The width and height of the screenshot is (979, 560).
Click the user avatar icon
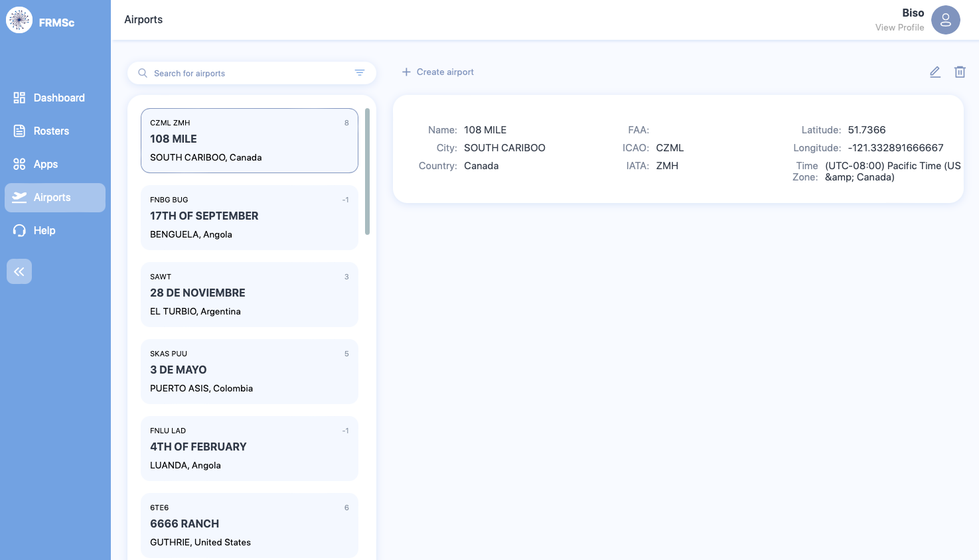(946, 20)
